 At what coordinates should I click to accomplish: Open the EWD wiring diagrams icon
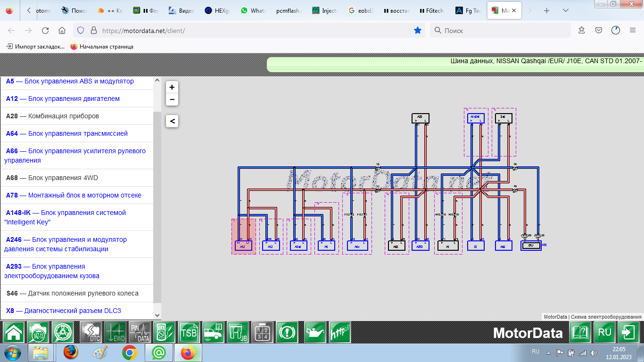(x=115, y=332)
